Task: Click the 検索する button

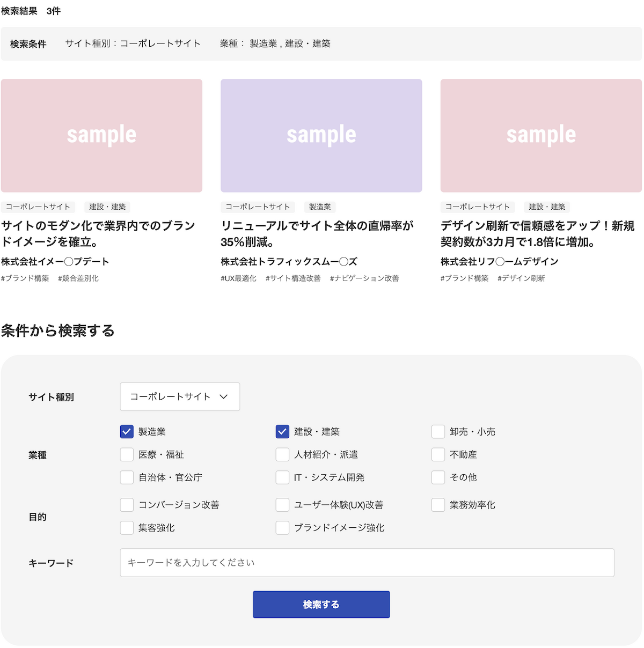Action: pyautogui.click(x=321, y=605)
